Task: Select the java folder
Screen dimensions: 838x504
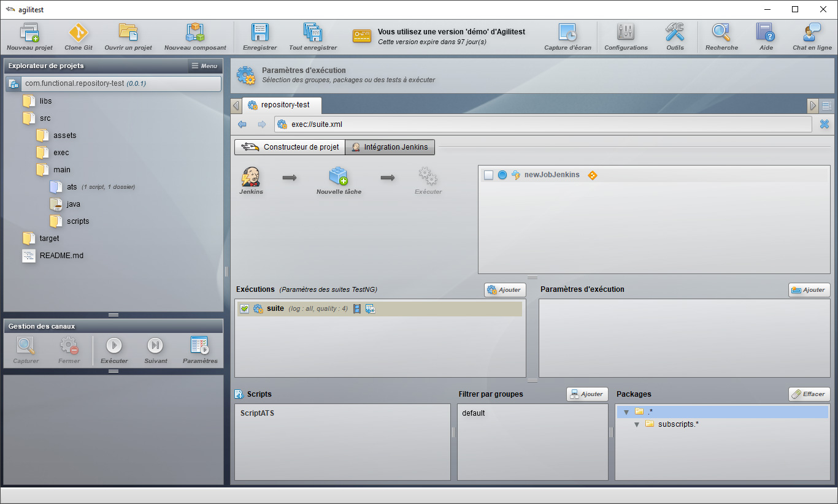Action: tap(73, 204)
